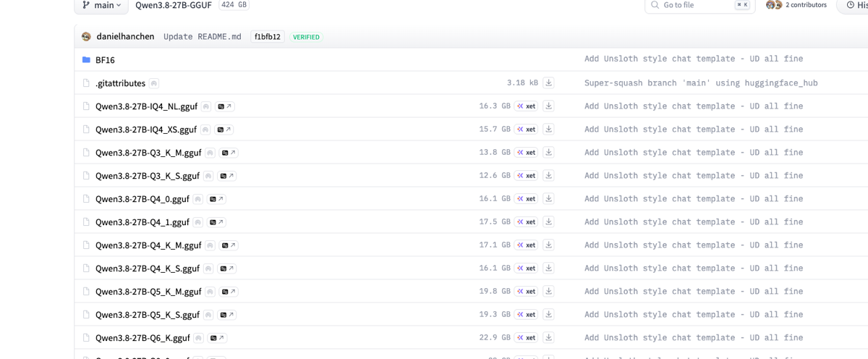The height and width of the screenshot is (359, 868).
Task: Open the 'Update README.md' commit message
Action: pos(203,36)
